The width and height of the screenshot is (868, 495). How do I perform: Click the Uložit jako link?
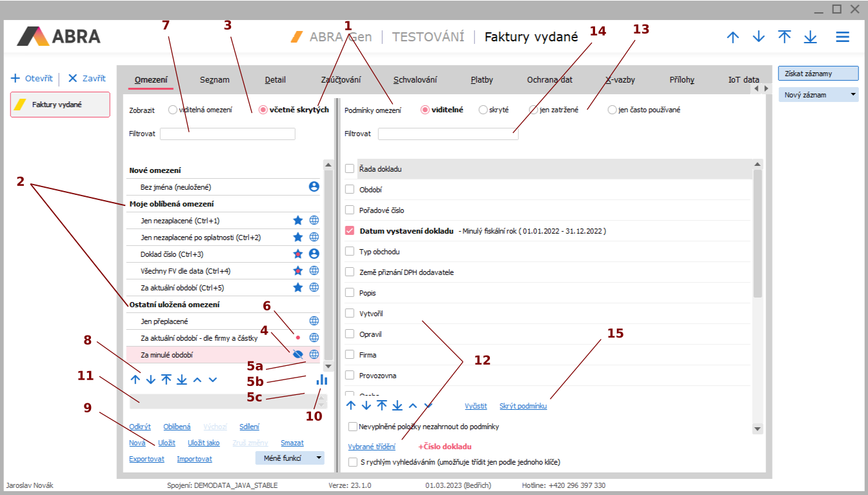click(204, 443)
